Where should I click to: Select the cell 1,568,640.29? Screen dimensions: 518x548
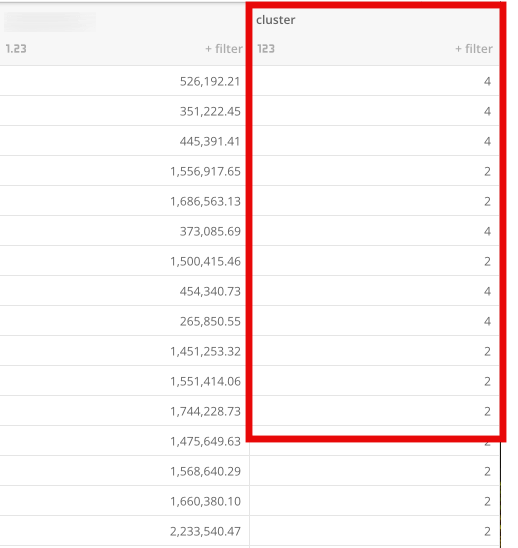coord(206,472)
